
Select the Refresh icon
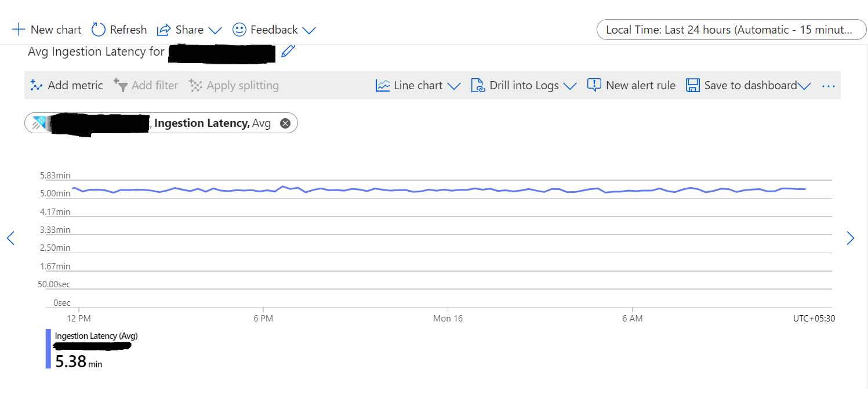pos(99,29)
